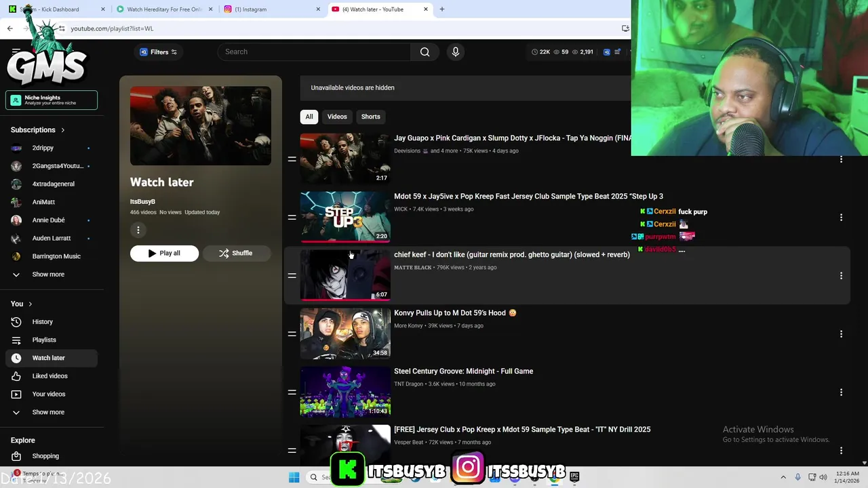Click the Play all button
Screen dimensions: 868x488
tap(164, 253)
